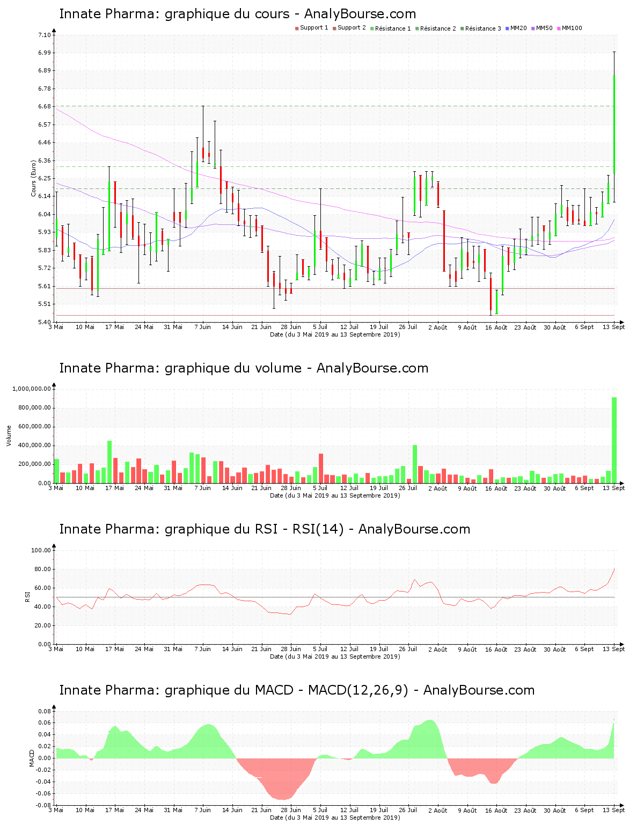Select the 'Résistance 3' legend label
644x832 pixels.
tap(483, 28)
